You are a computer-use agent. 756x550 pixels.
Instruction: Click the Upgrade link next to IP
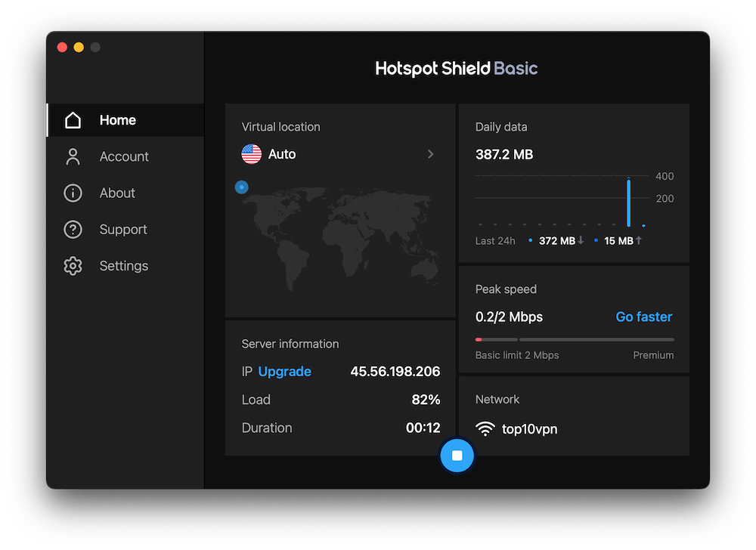tap(284, 372)
